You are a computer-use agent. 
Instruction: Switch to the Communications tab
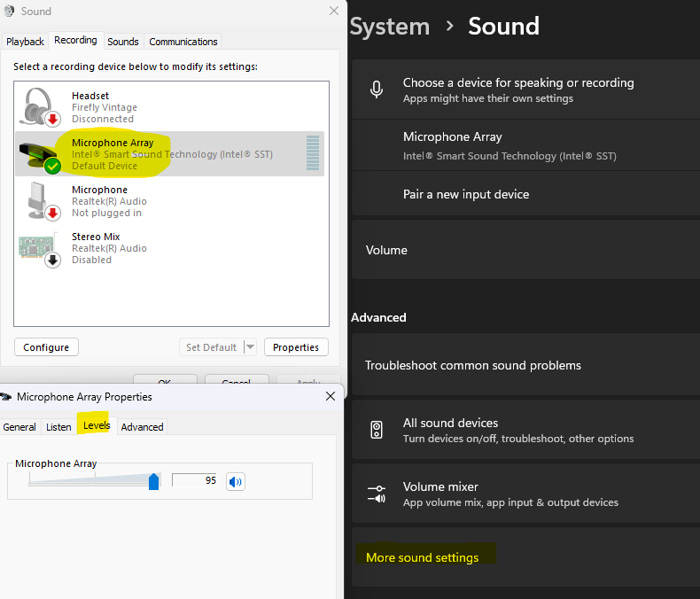tap(183, 42)
